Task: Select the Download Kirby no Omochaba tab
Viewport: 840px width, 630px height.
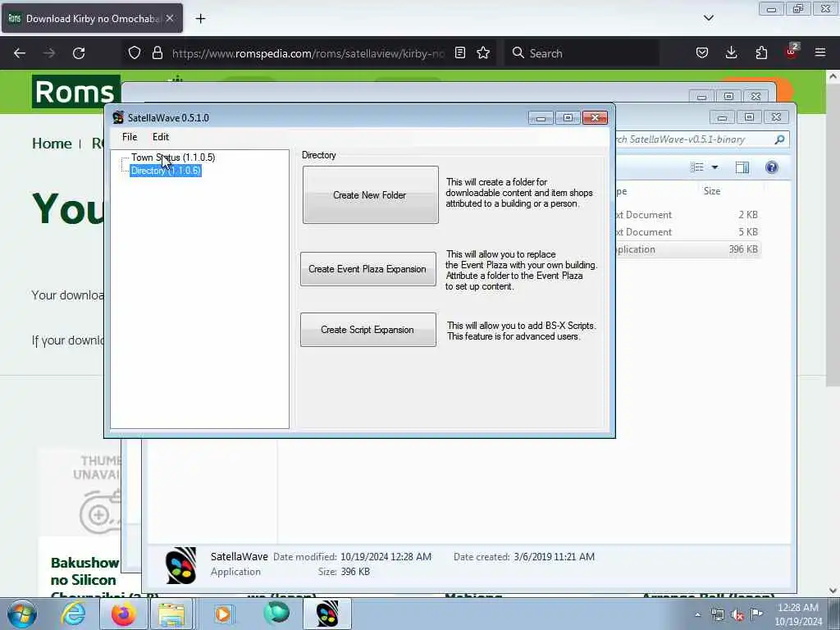Action: tap(92, 18)
